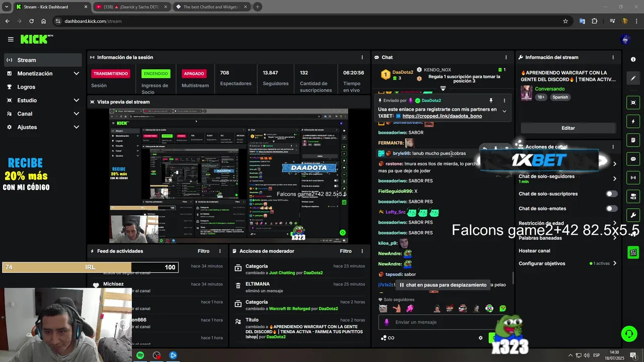This screenshot has width=644, height=362.
Task: Click the pin icon on pinned chat message
Action: click(x=491, y=101)
